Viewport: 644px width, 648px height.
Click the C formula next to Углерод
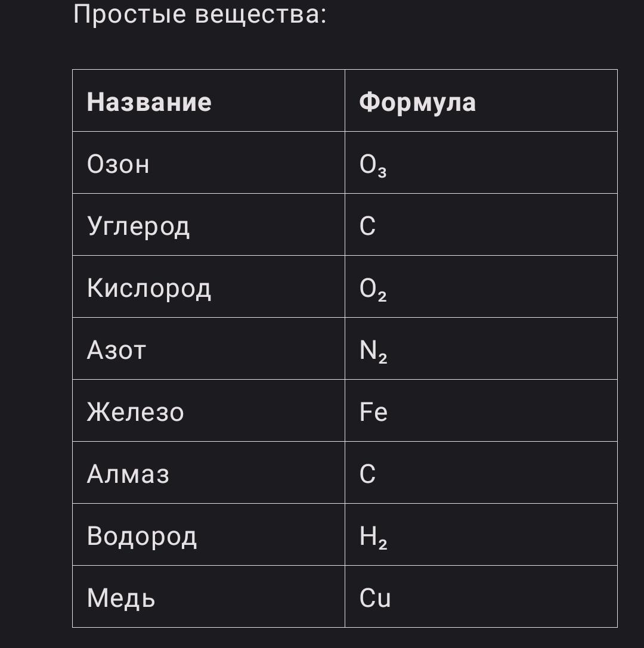tap(481, 224)
